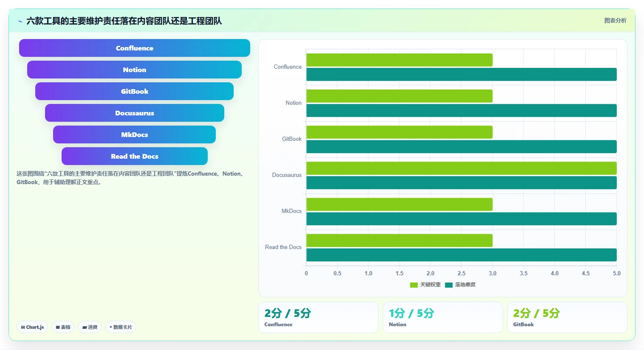
Task: Open the Confluence 2分 / 5分 score card
Action: [x=318, y=317]
